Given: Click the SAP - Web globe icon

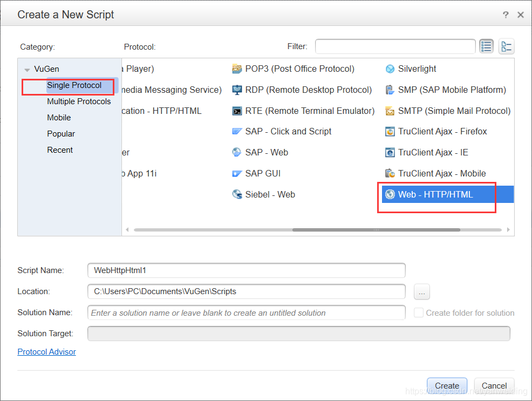Looking at the screenshot, I should coord(237,152).
